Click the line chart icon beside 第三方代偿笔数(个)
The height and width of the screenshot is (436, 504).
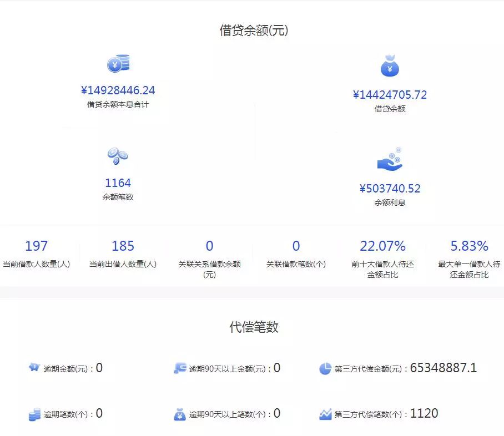tap(325, 414)
